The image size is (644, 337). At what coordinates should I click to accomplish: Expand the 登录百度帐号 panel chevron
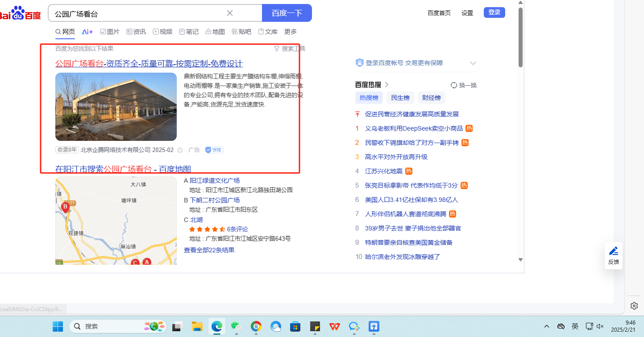pos(473,63)
